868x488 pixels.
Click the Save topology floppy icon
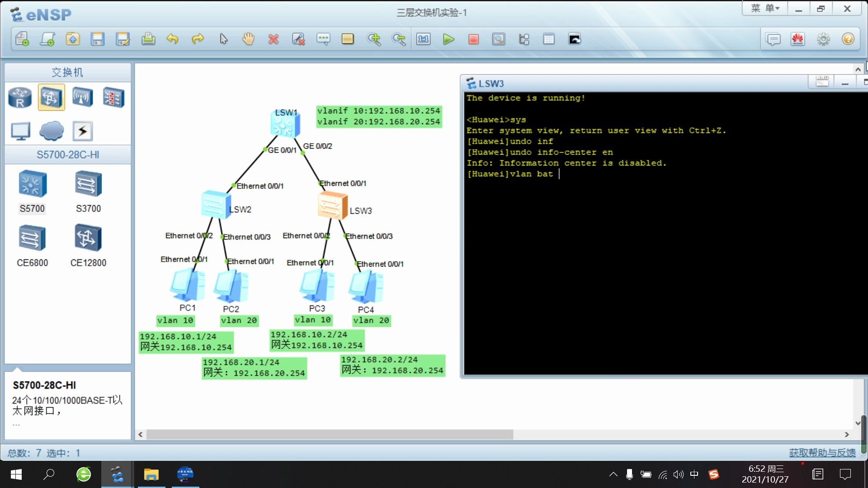click(98, 39)
